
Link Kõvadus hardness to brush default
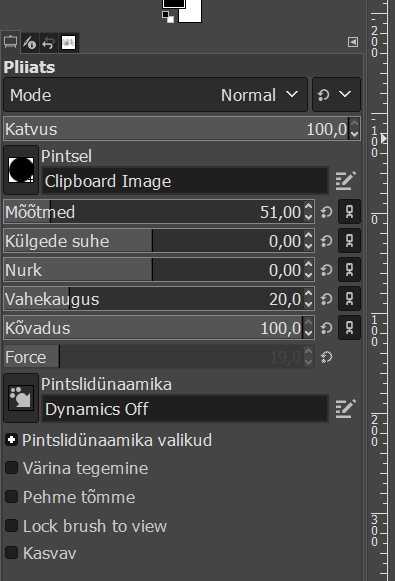point(349,328)
